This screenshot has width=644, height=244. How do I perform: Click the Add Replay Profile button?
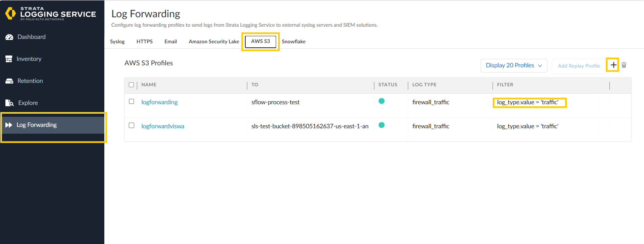tap(579, 66)
